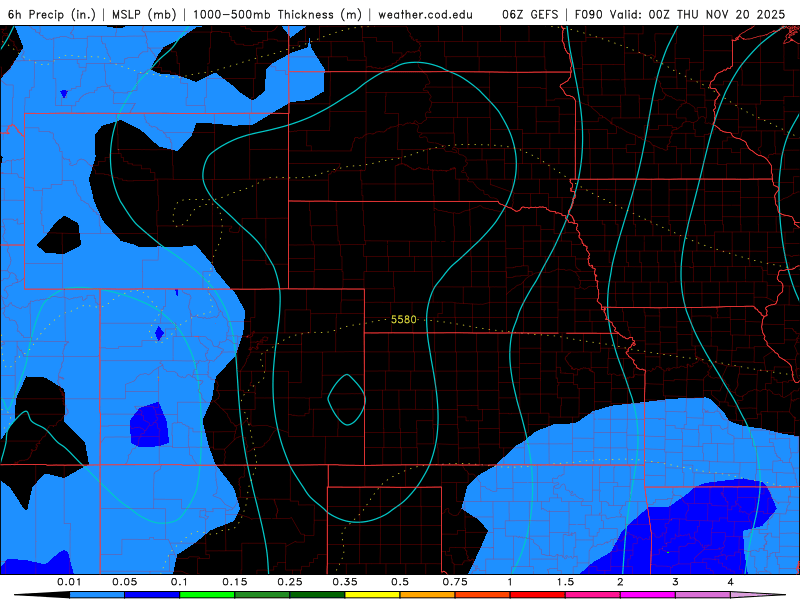This screenshot has height=600, width=800.
Task: Pick the yellow 0.35 legend swatch
Action: [372, 595]
